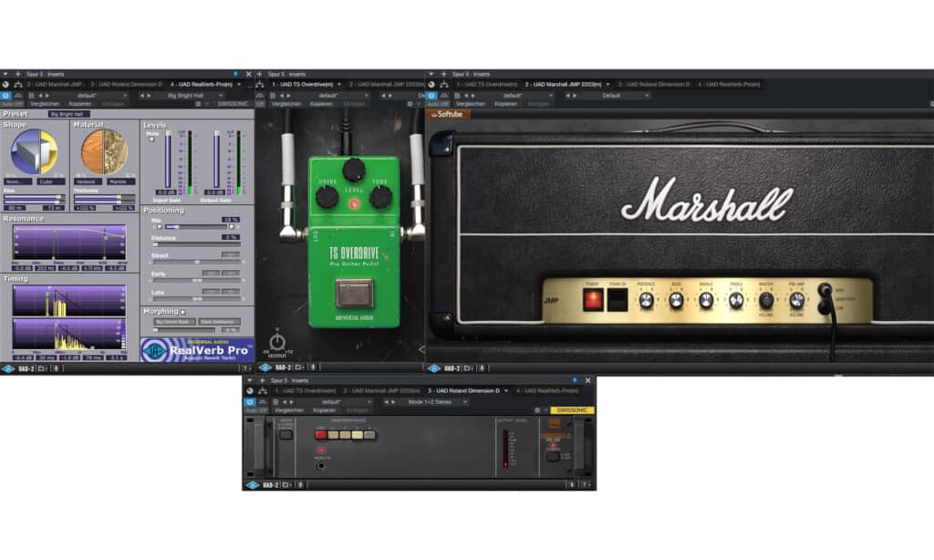Screen dimensions: 934x560
Task: Expand arrow beside 4 - UAD RealVerb-Pro tab
Action: [239, 85]
